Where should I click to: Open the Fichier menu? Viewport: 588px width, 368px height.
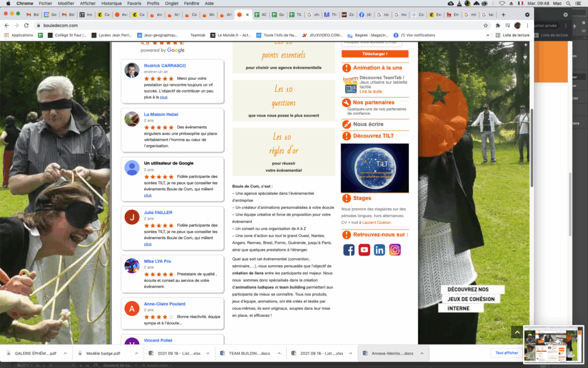[x=45, y=3]
